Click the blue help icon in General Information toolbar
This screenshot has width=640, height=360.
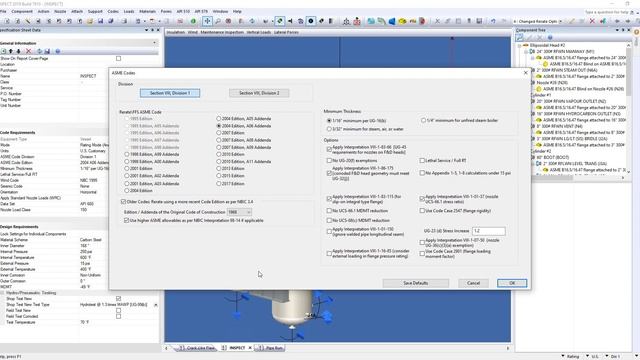tap(58, 51)
